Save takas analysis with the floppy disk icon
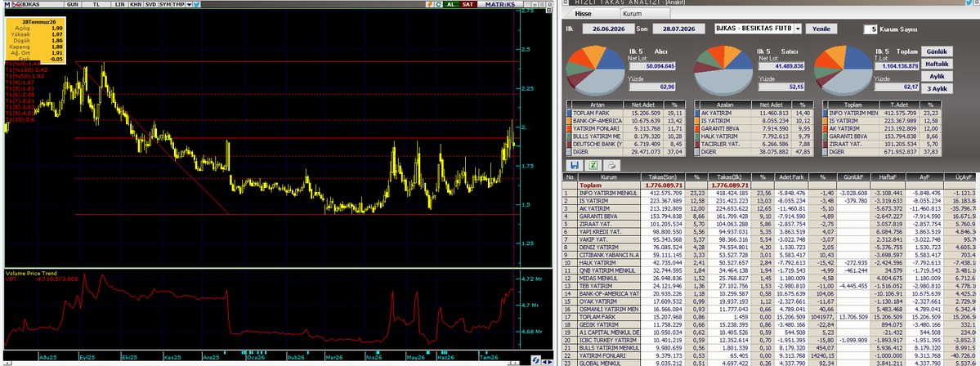980x366 pixels. click(x=574, y=166)
